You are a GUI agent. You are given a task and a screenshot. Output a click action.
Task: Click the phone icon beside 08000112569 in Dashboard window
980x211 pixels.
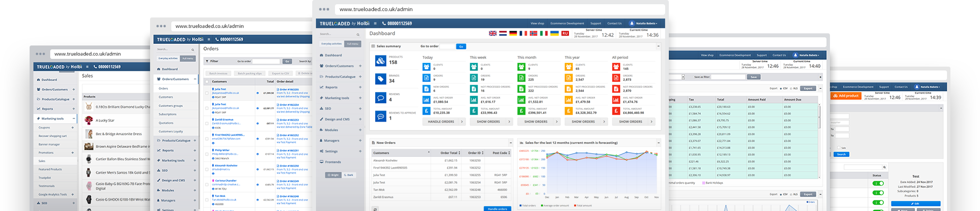pyautogui.click(x=384, y=23)
